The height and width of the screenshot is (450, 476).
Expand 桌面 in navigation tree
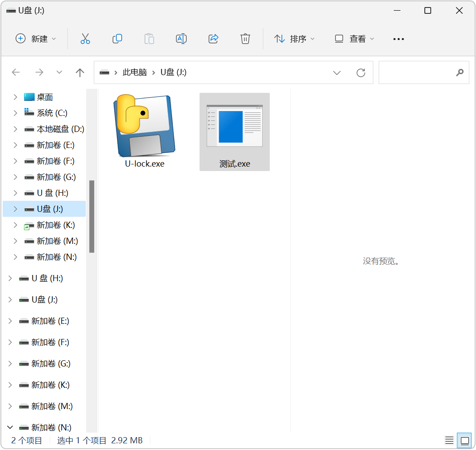pyautogui.click(x=15, y=97)
